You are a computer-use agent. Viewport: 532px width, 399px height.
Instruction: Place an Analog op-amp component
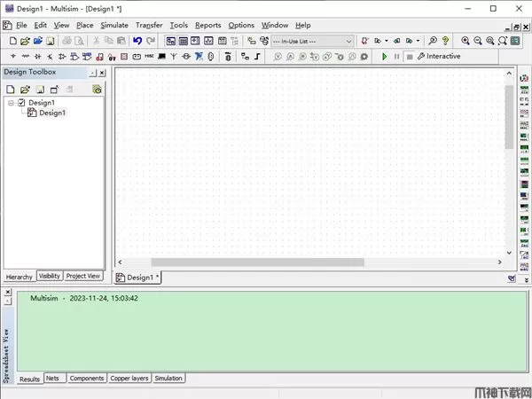pyautogui.click(x=62, y=57)
